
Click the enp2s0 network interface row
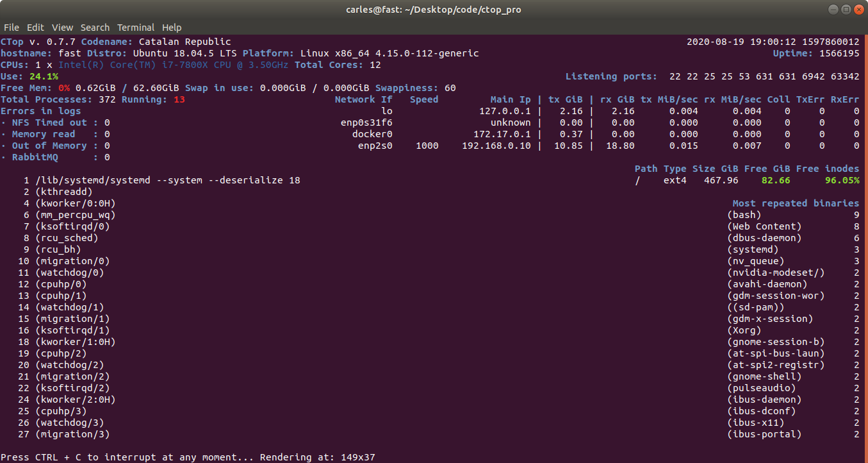[609, 146]
